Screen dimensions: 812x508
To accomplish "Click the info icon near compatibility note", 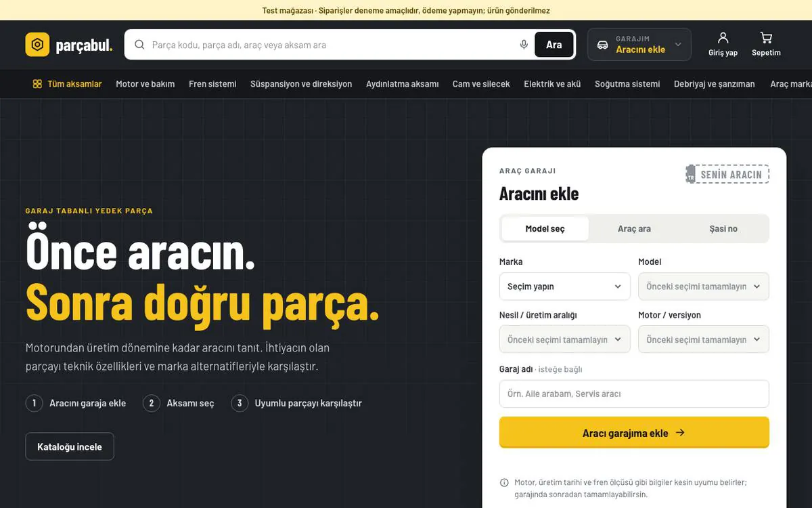I will (504, 483).
